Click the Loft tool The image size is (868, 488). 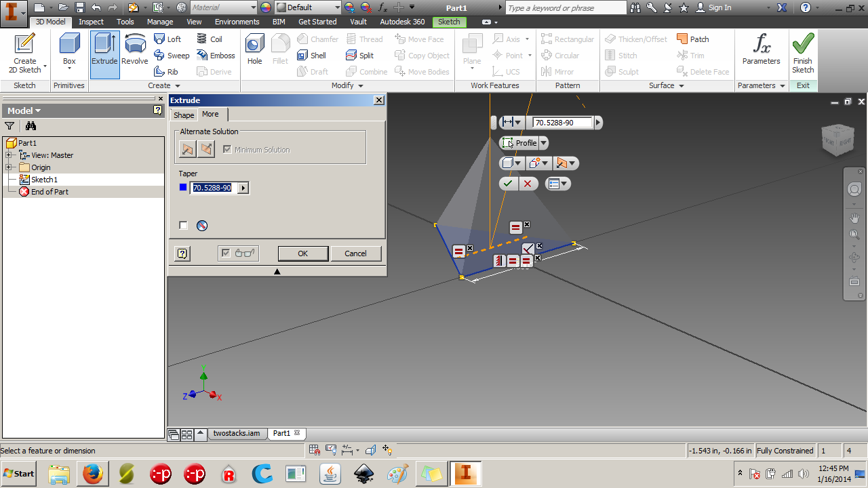click(x=169, y=39)
